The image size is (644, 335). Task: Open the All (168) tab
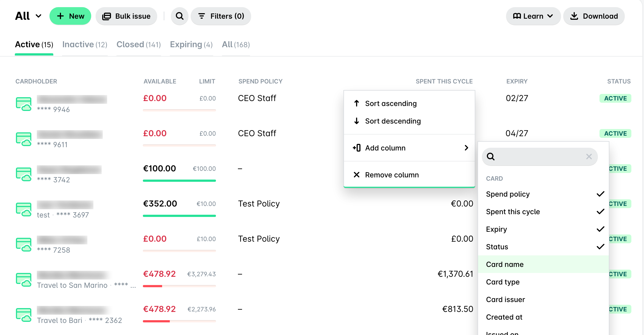coord(236,44)
